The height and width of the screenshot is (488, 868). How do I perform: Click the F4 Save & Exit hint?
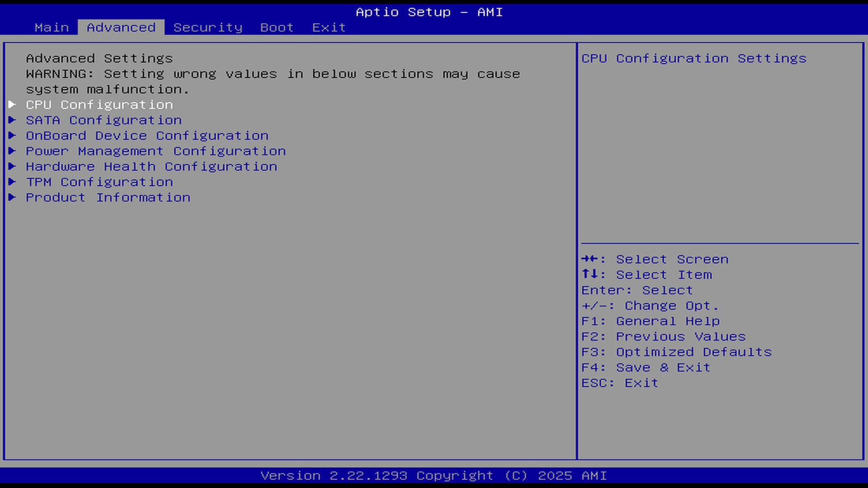tap(646, 367)
